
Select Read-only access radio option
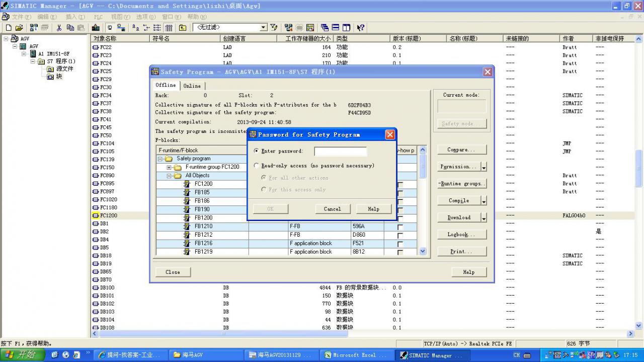coord(257,166)
